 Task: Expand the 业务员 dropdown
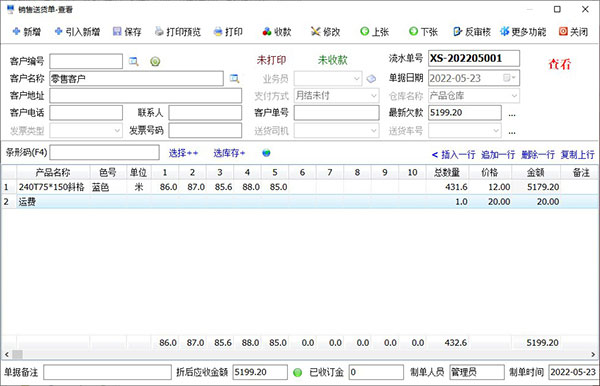click(x=357, y=79)
